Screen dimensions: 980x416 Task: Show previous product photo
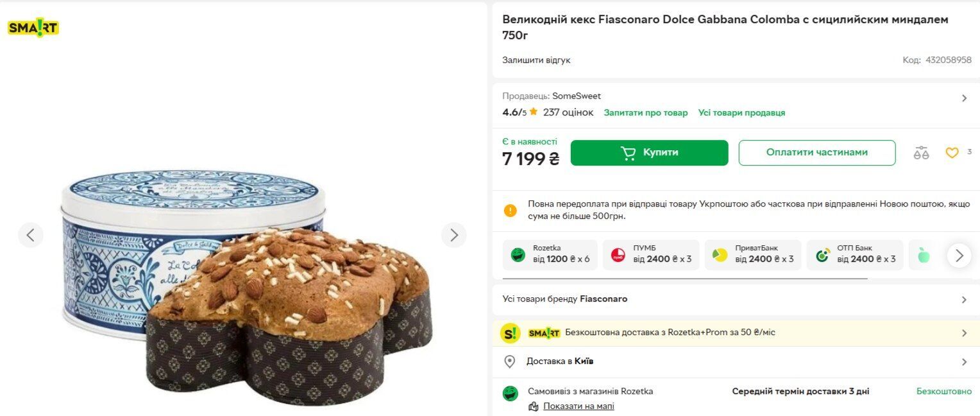pyautogui.click(x=30, y=235)
